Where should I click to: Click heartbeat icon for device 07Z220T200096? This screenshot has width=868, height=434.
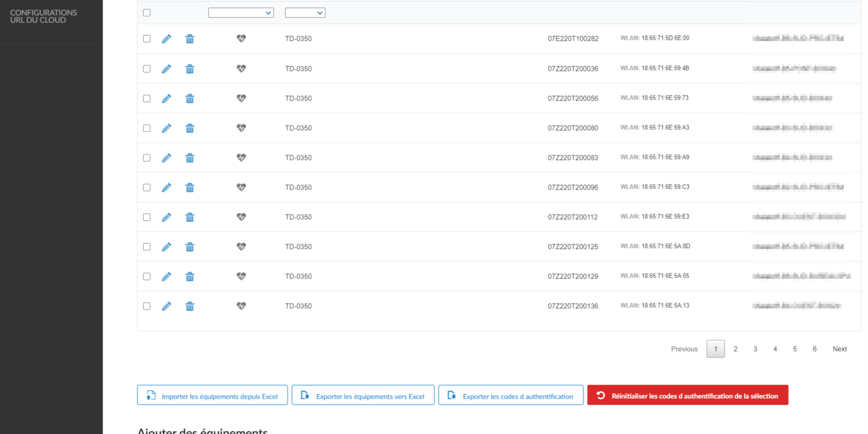(241, 188)
